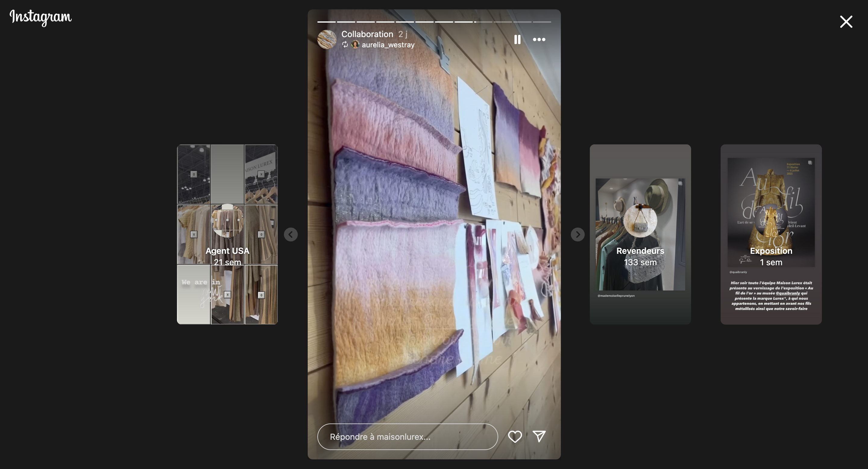This screenshot has width=868, height=469.
Task: Go to previous story with left chevron
Action: 291,234
